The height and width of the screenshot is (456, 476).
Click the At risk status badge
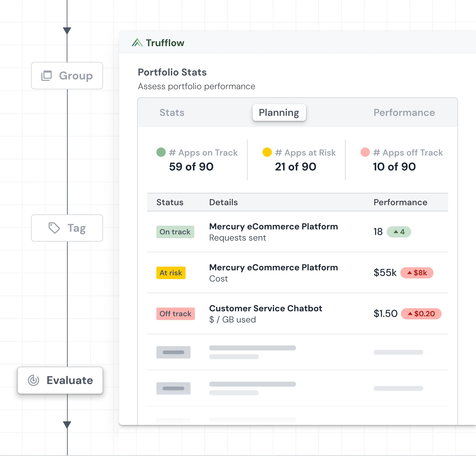[x=171, y=273]
